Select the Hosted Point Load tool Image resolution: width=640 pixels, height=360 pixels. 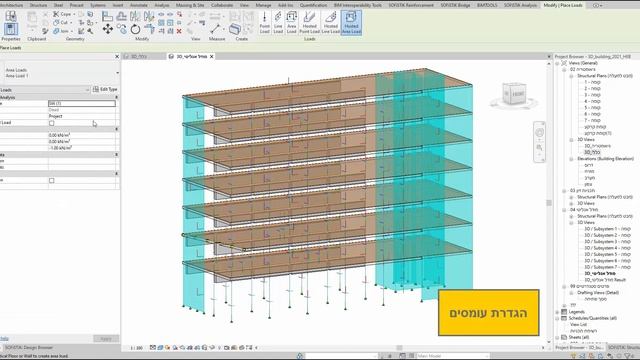pyautogui.click(x=309, y=22)
